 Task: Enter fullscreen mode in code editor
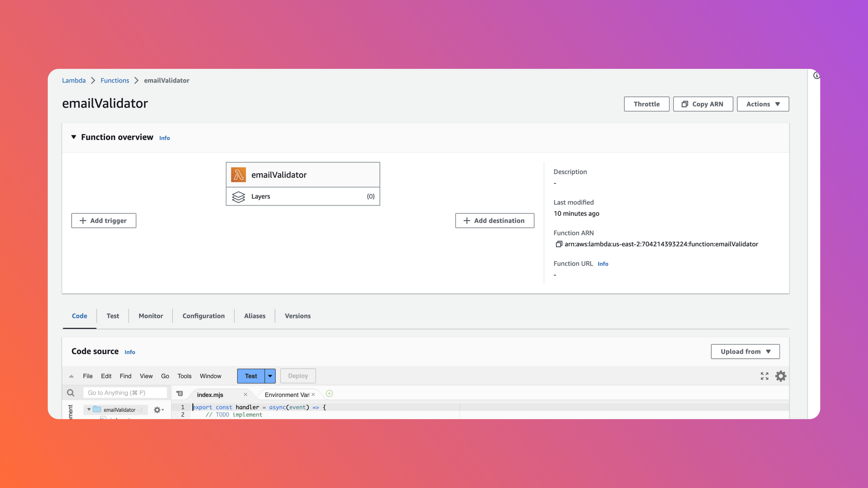pos(764,376)
